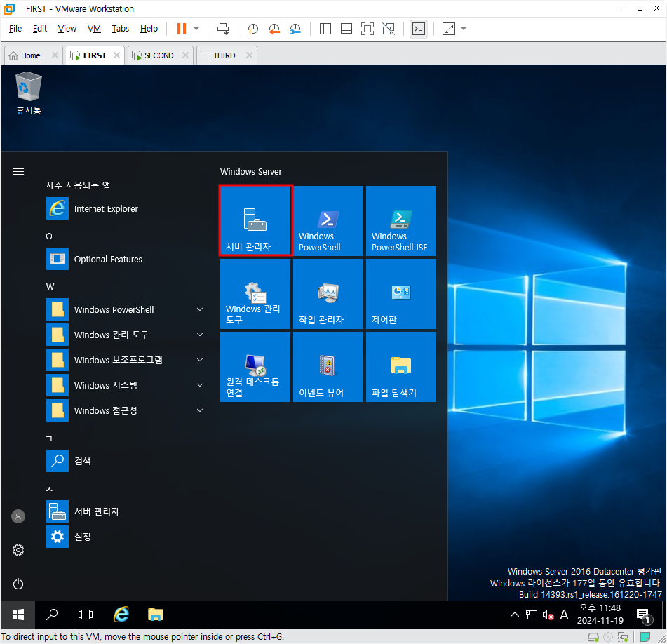Screen dimensions: 667x644
Task: Open 검색 in the app list
Action: pyautogui.click(x=125, y=461)
